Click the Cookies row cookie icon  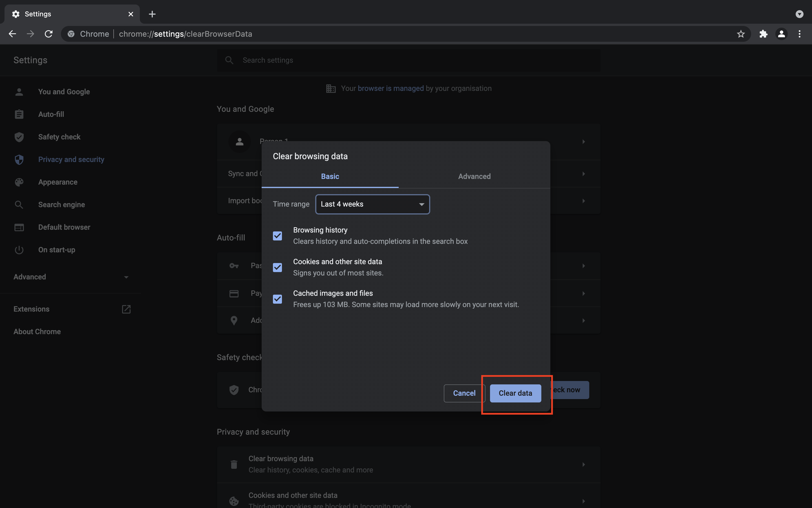tap(234, 501)
